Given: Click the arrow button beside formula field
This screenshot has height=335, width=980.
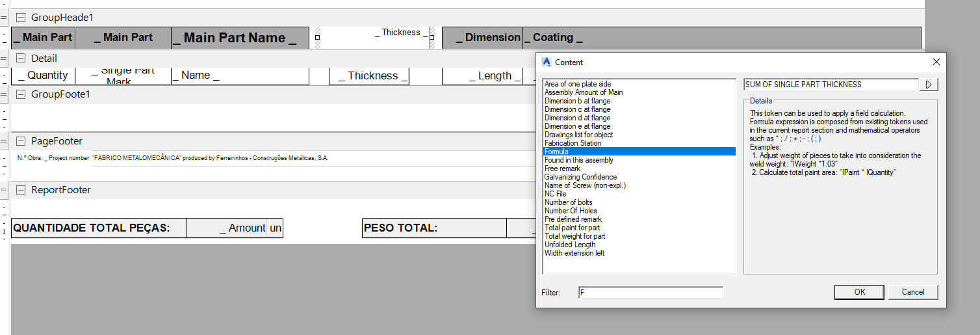Looking at the screenshot, I should click(929, 85).
